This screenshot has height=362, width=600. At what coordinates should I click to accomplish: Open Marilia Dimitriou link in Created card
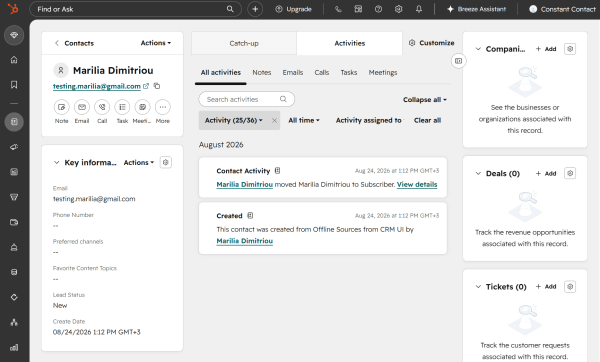[245, 241]
